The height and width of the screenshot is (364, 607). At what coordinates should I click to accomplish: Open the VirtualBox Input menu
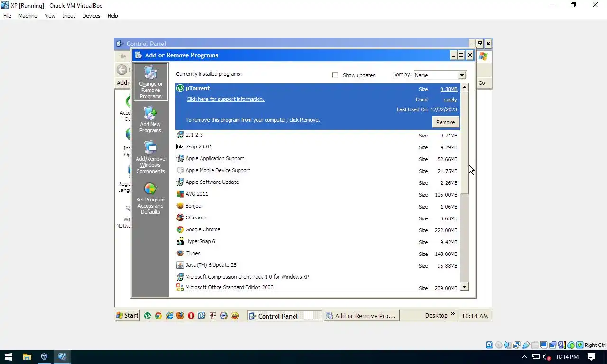[x=69, y=16]
